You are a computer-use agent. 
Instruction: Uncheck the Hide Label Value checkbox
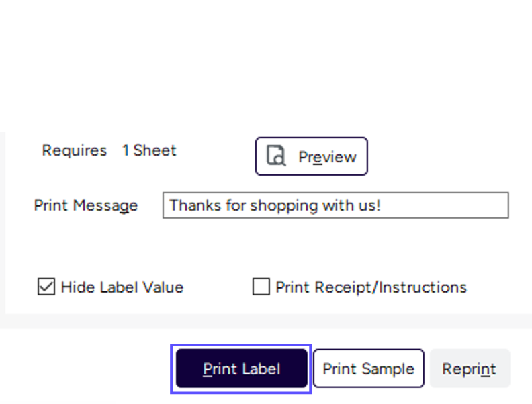pos(46,287)
